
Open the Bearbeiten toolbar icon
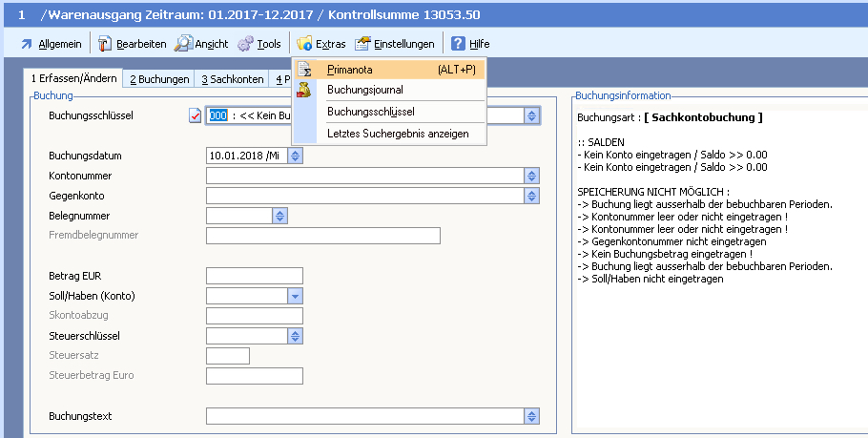(104, 44)
